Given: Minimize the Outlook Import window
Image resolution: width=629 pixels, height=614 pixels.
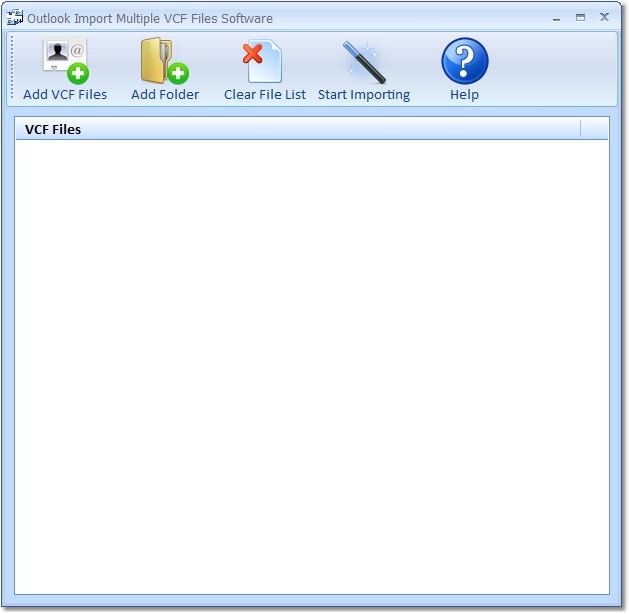Looking at the screenshot, I should [x=556, y=18].
